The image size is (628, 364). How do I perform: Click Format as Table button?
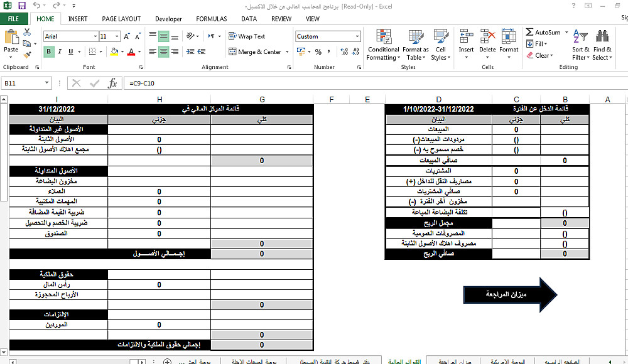[x=415, y=45]
